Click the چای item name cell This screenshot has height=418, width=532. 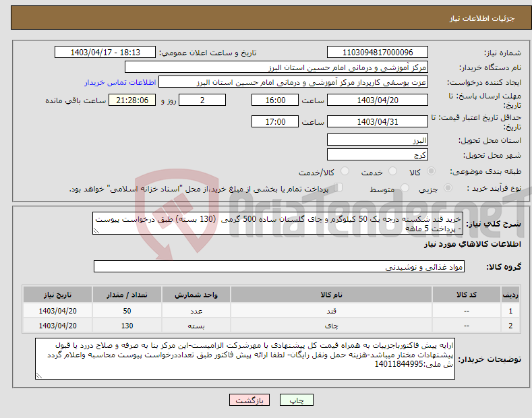pos(331,326)
